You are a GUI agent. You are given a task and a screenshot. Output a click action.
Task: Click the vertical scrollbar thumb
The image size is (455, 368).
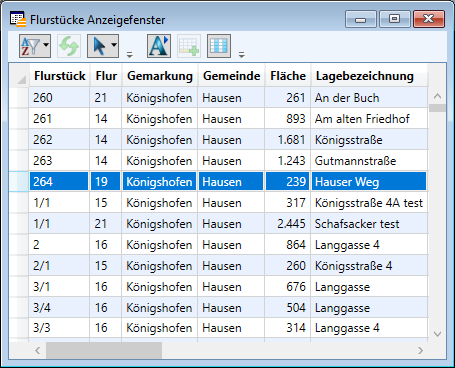(x=437, y=108)
